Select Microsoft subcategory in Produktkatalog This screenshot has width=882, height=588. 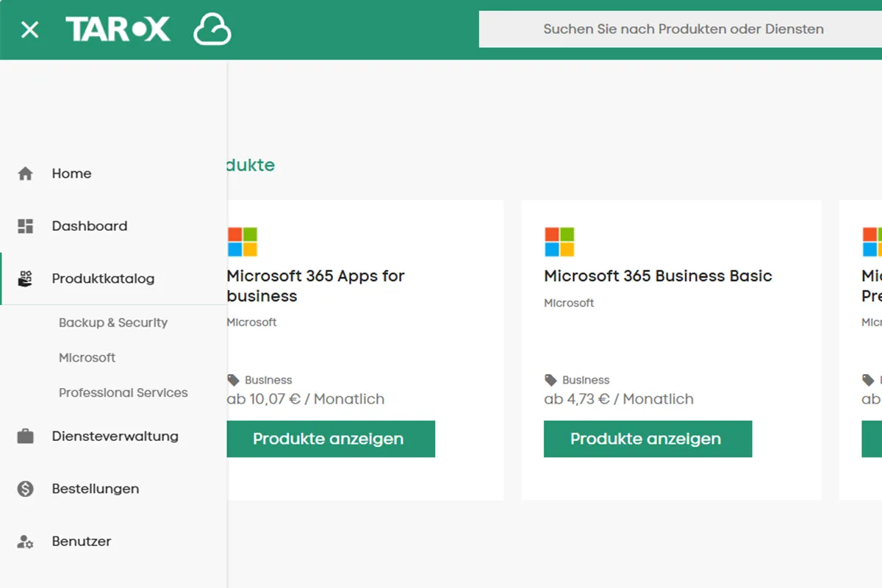point(87,358)
